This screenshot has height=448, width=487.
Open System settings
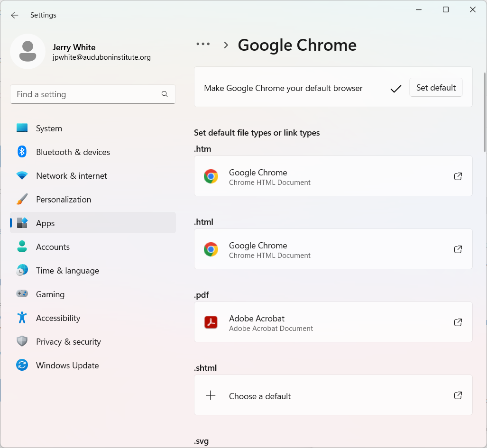click(93, 128)
